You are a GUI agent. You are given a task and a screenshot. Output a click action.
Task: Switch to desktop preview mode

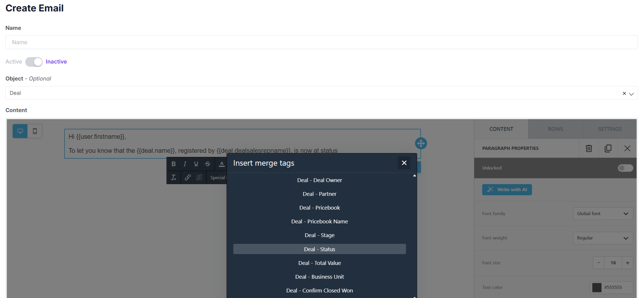click(x=20, y=131)
